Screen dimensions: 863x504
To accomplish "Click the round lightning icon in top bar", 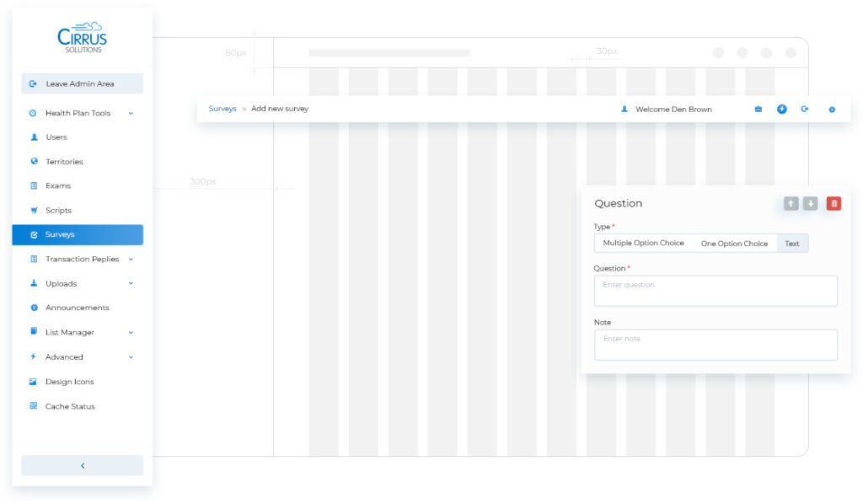I will click(781, 109).
